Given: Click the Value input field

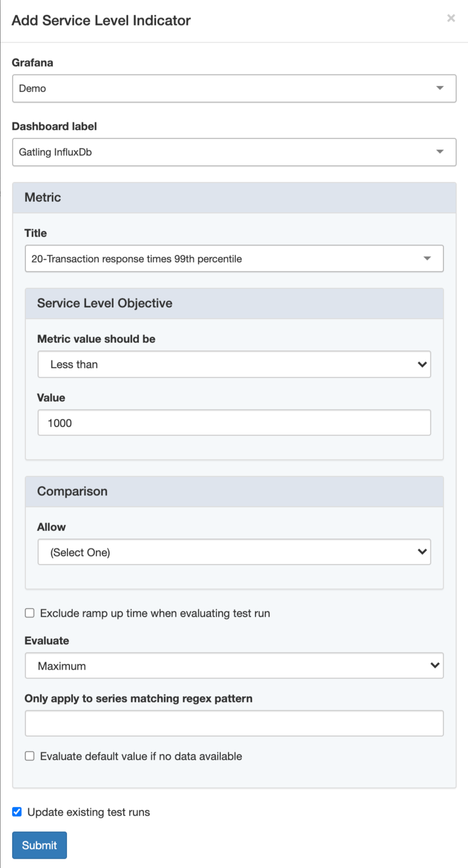Looking at the screenshot, I should (x=234, y=423).
